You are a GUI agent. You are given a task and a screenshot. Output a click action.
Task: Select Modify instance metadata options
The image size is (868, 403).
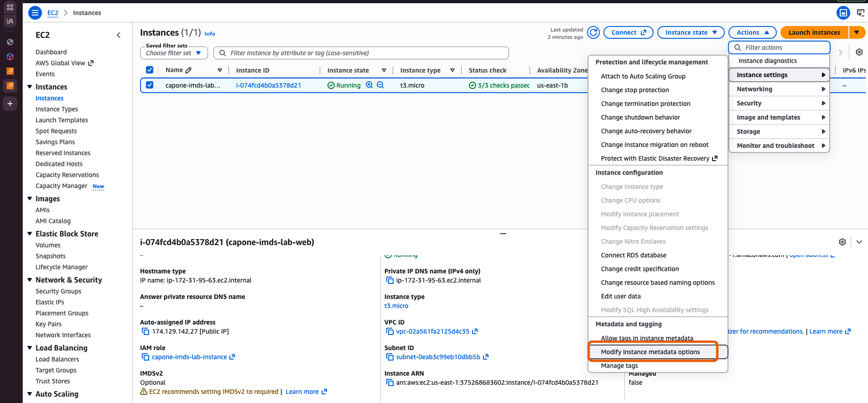pos(658,352)
